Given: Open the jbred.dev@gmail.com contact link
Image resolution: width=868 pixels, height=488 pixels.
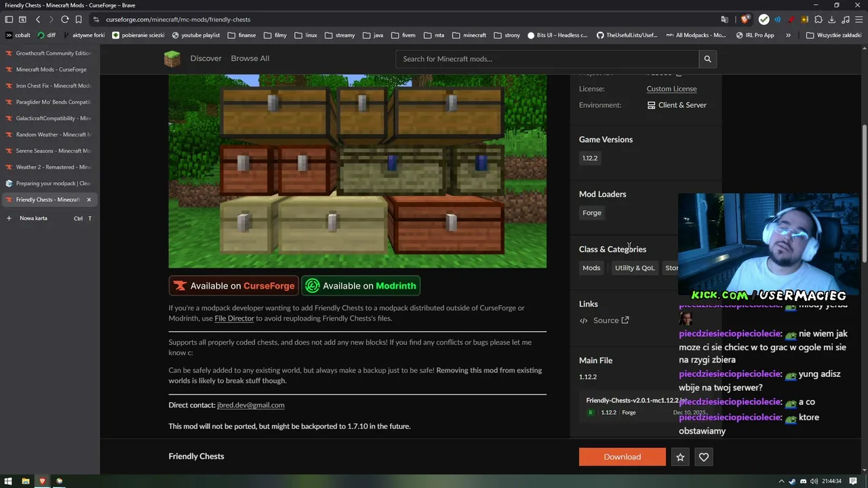Looking at the screenshot, I should click(250, 405).
